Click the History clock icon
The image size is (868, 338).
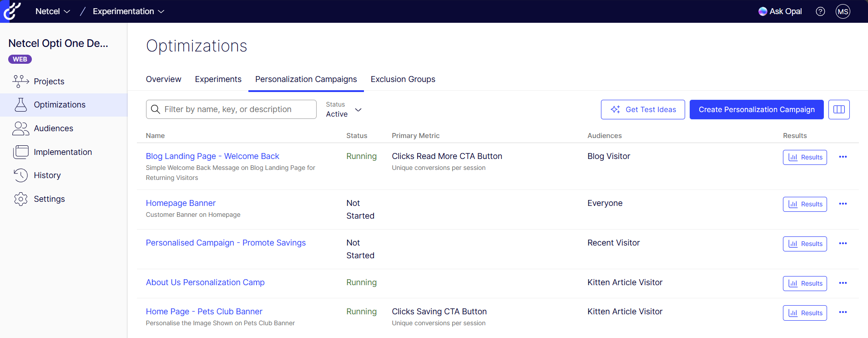coord(20,175)
